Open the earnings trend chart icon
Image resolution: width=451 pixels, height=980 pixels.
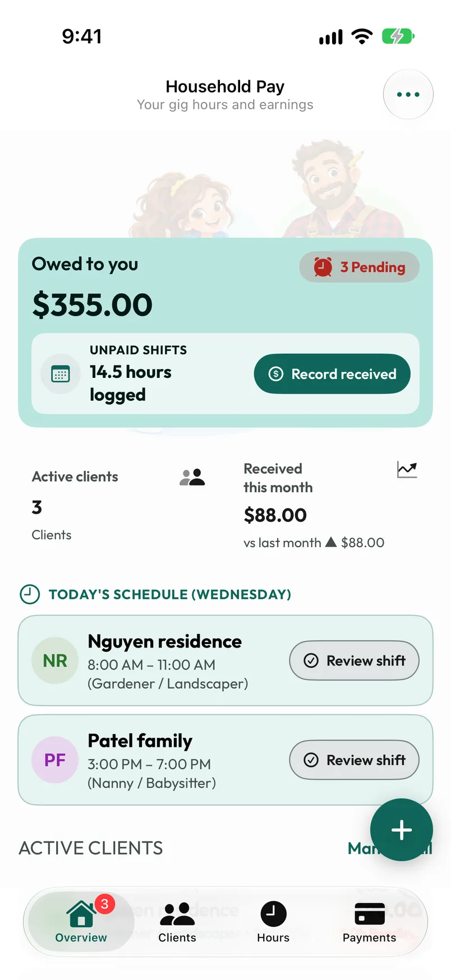click(x=407, y=469)
